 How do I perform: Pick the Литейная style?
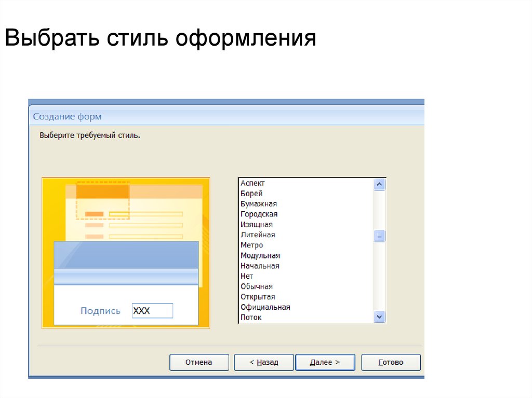pos(258,235)
